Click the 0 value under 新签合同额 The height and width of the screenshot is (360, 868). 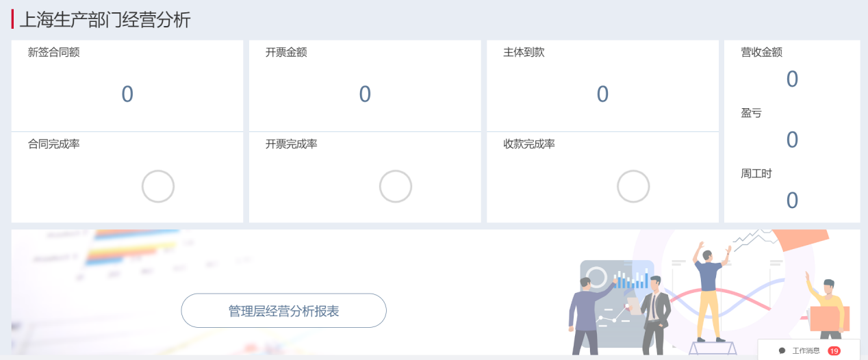[127, 94]
